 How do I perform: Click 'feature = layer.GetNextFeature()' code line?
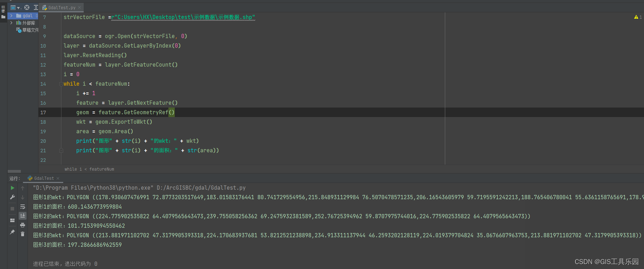(x=127, y=103)
